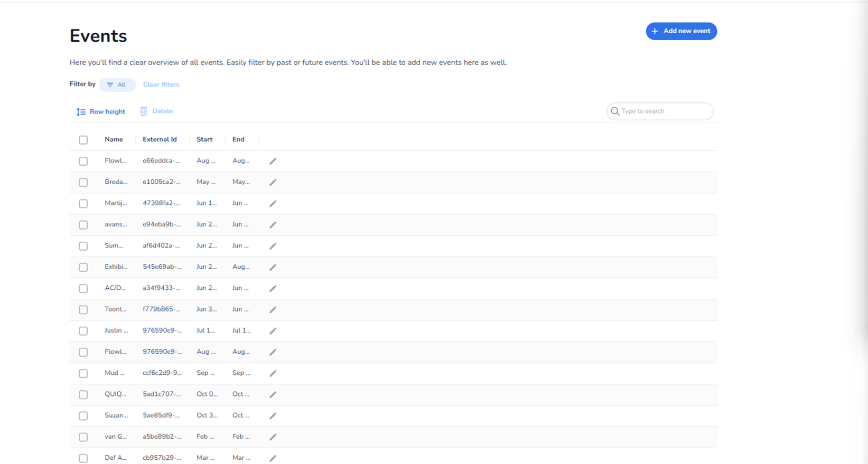
Task: Check the box for the Sum event
Action: (83, 246)
